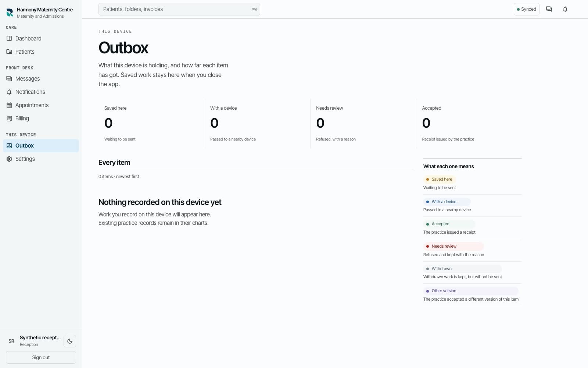
Task: Click the Synthetic recept... user name
Action: (40, 337)
